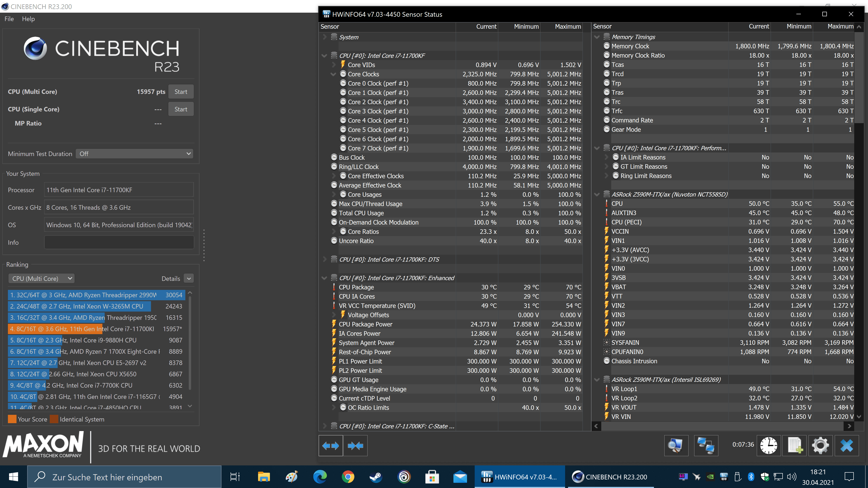Click the right panel horizontal scrollbar right arrow
Screen dimensions: 868x488
(849, 426)
